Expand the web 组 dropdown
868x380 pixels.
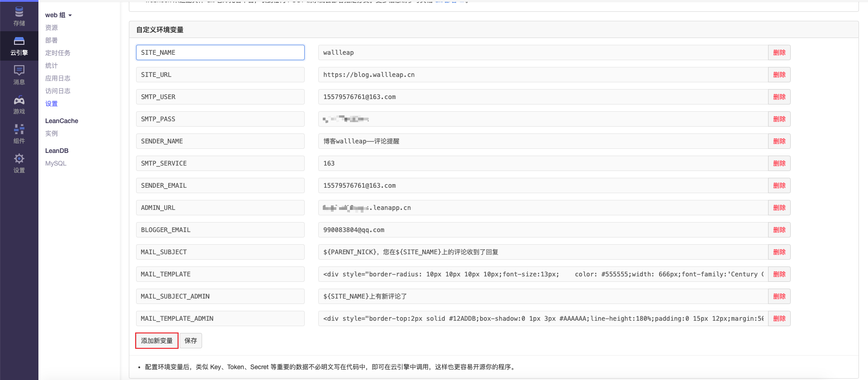click(x=58, y=15)
